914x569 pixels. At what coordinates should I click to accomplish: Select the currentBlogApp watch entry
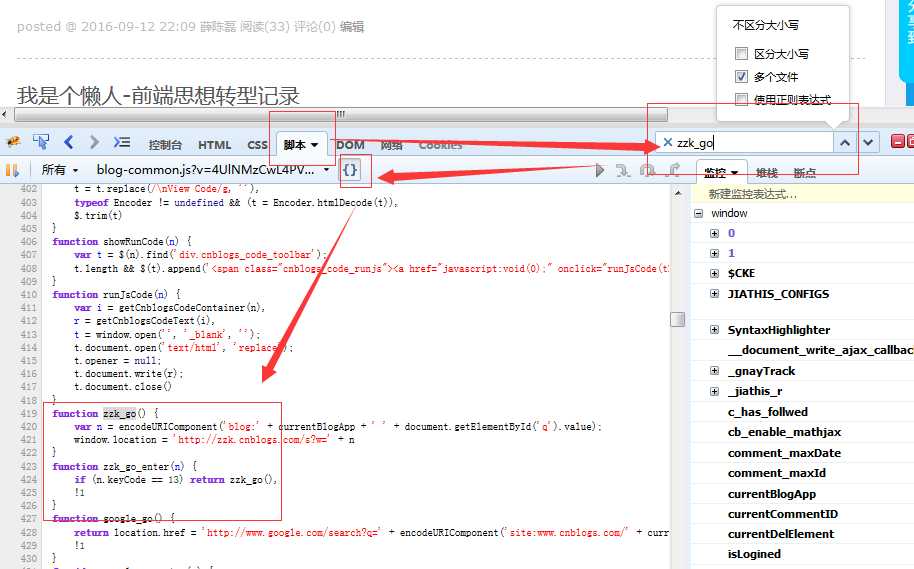pyautogui.click(x=772, y=494)
